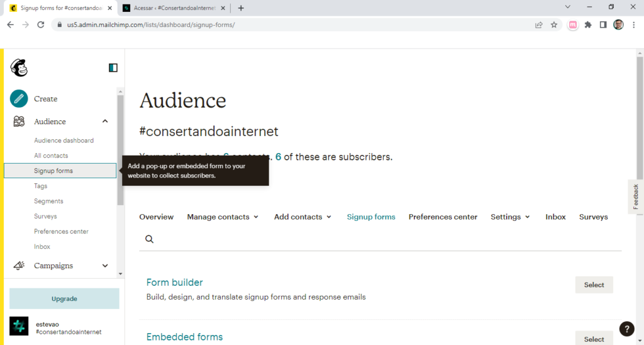
Task: Click the estevao account avatar
Action: click(x=19, y=326)
